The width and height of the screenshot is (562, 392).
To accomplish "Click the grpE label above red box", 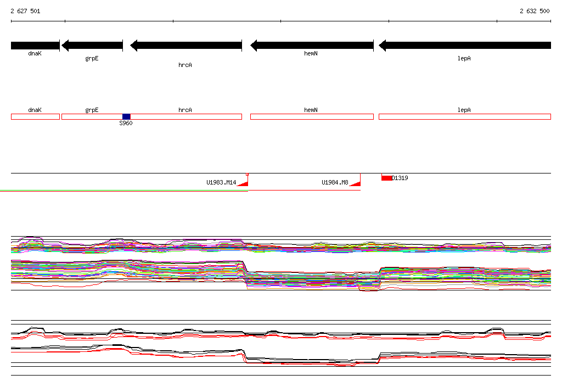I will pyautogui.click(x=92, y=110).
